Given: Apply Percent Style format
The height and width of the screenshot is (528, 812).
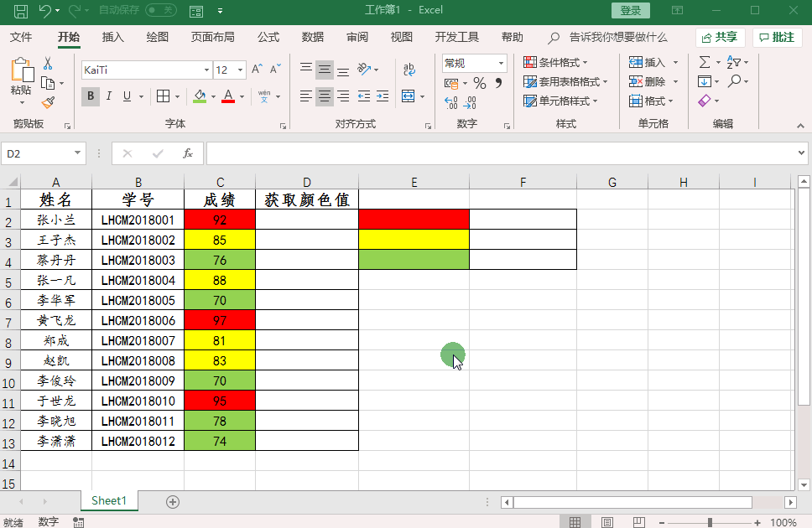Looking at the screenshot, I should coord(480,83).
